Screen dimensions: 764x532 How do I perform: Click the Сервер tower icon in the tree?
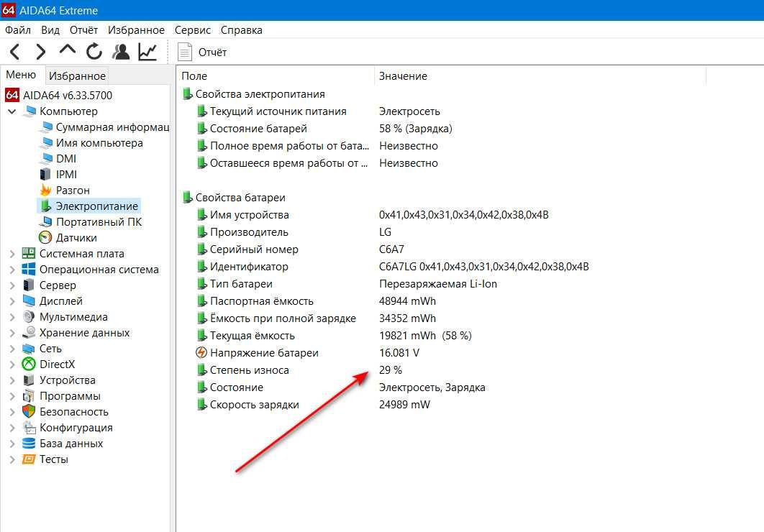[29, 285]
